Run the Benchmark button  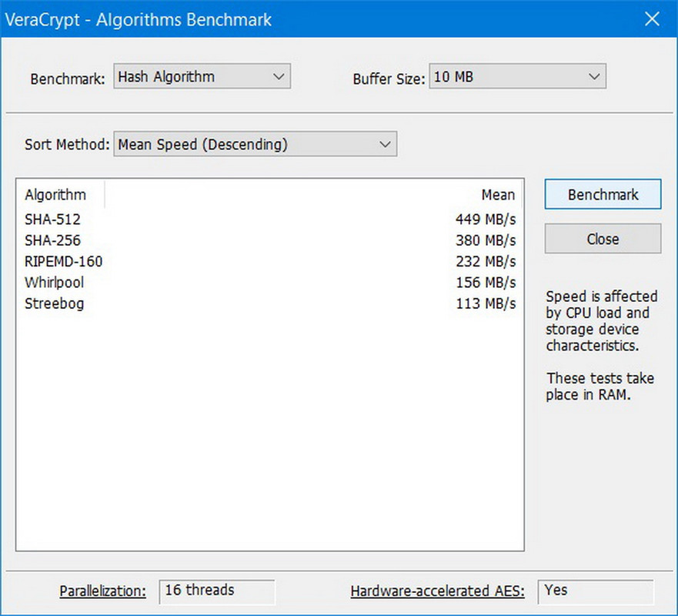603,194
